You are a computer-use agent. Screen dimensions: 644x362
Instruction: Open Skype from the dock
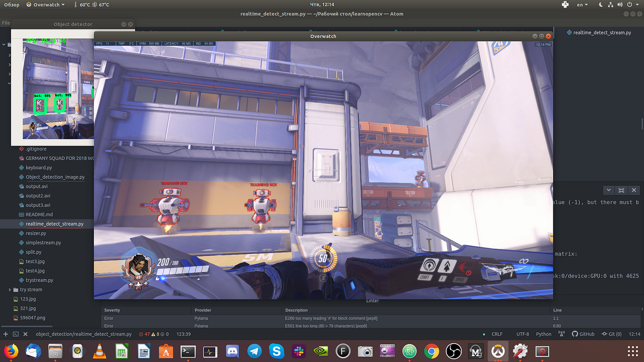[x=277, y=351]
